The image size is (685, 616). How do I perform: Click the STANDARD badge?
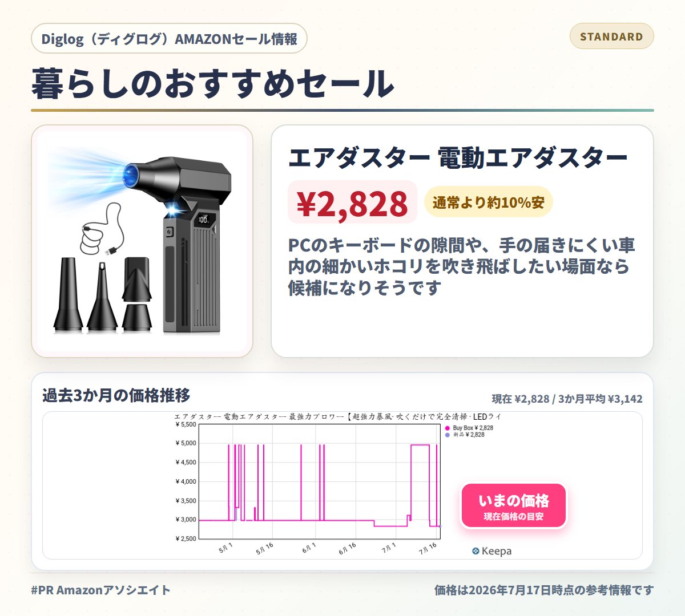pyautogui.click(x=611, y=37)
